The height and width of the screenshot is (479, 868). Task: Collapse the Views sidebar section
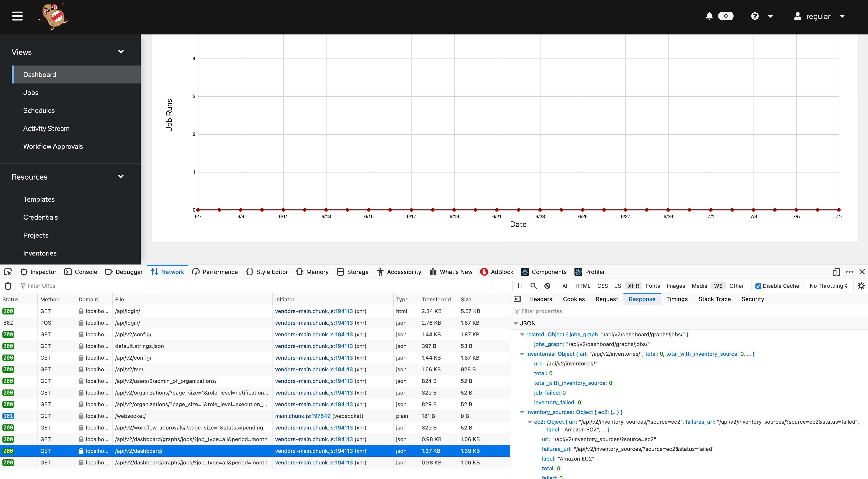click(x=121, y=52)
